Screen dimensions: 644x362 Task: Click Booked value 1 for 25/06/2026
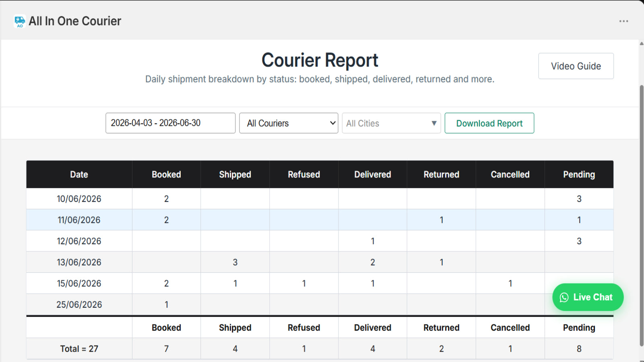[x=166, y=304]
